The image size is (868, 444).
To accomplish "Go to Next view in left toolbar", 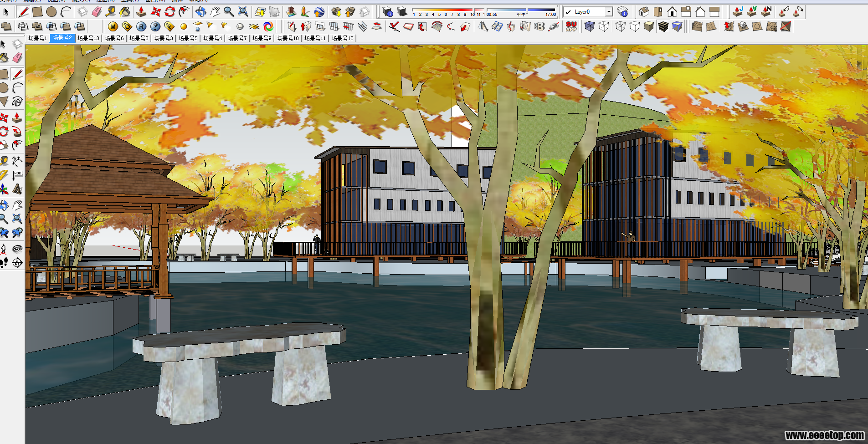I will pos(17,233).
